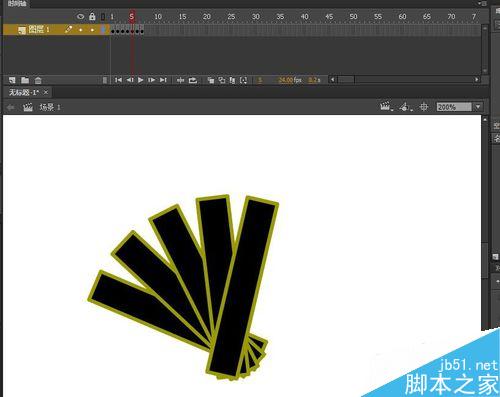Switch to the 无标题-1 document tab
This screenshot has height=397, width=500.
tap(24, 93)
